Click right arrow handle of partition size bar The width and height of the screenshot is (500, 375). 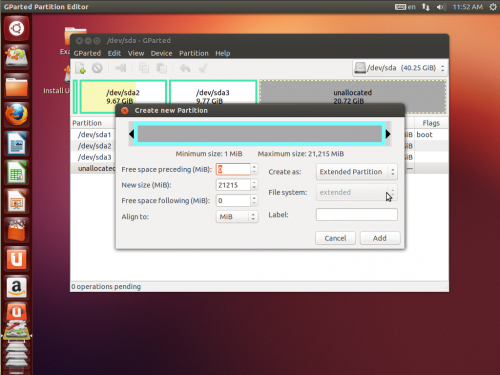388,134
